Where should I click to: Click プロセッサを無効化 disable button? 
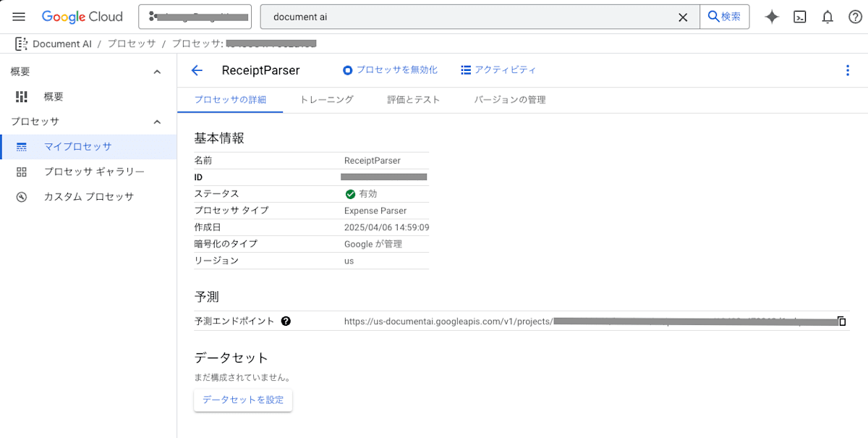390,70
